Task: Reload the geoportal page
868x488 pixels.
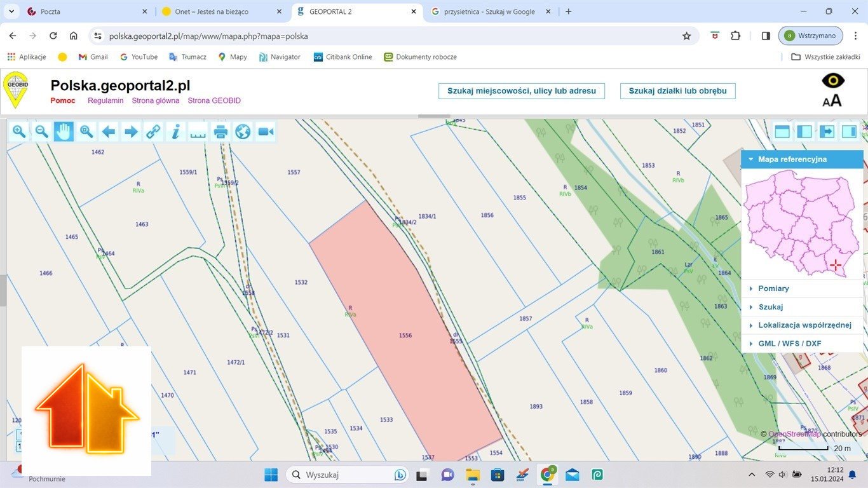Action: 53,36
